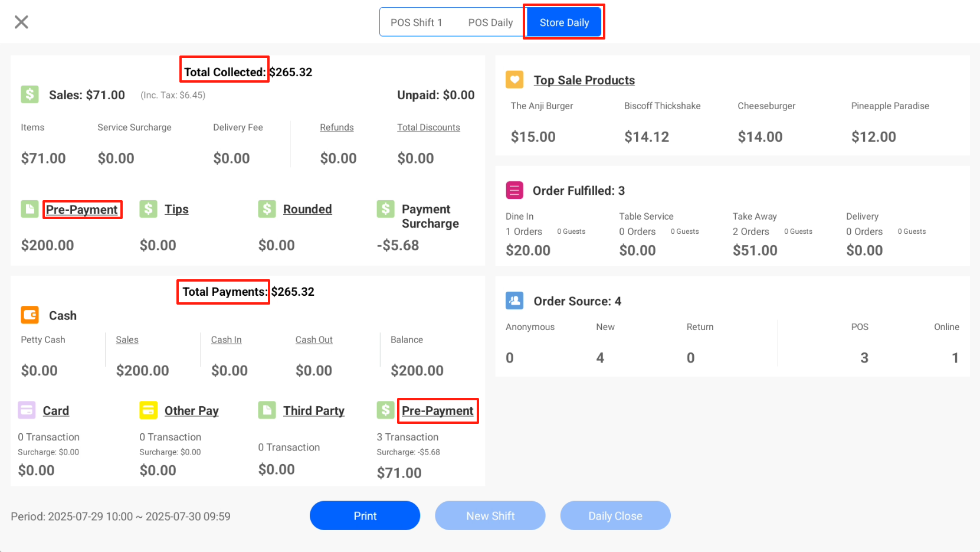Click the POS order source count 3
This screenshot has height=552, width=980.
click(864, 358)
